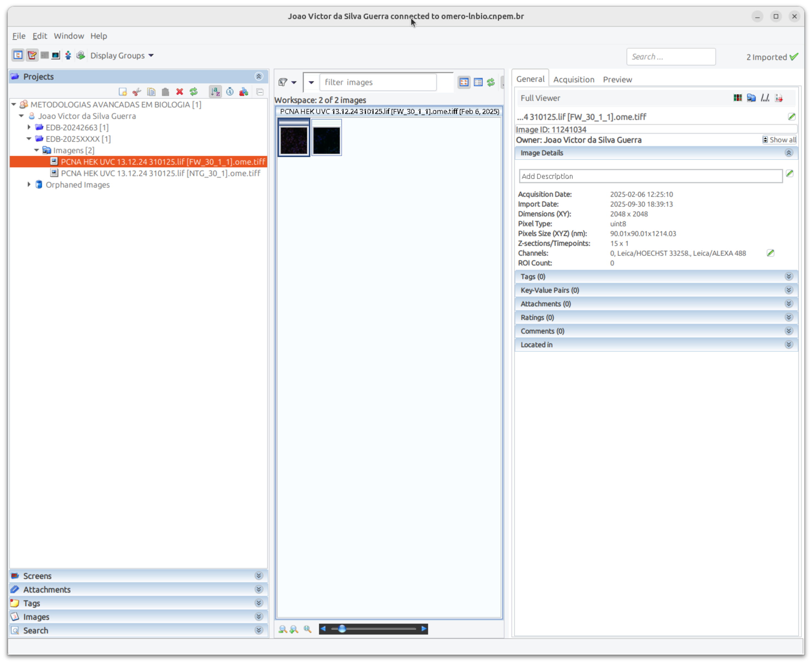Select the NTG_30_1 image thumbnail
Image resolution: width=812 pixels, height=664 pixels.
point(327,138)
